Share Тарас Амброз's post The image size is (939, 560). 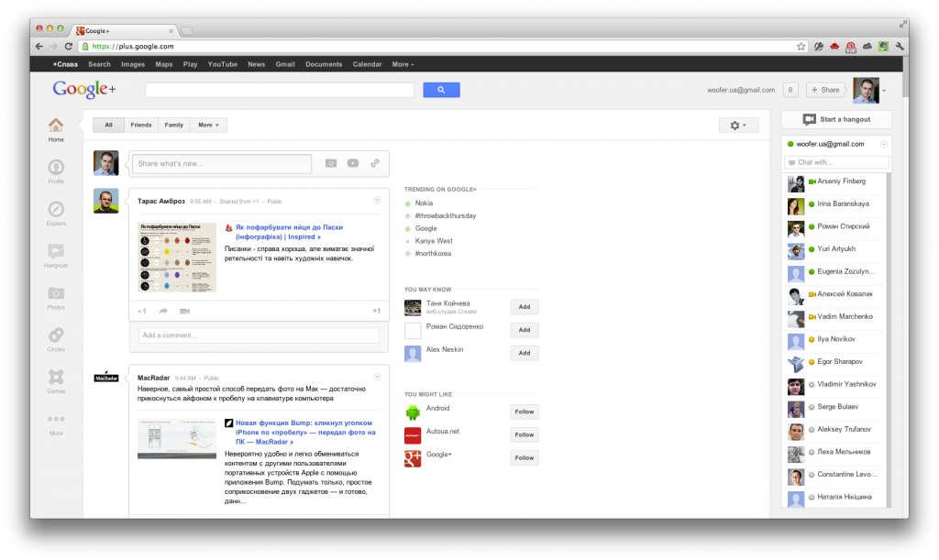click(163, 311)
